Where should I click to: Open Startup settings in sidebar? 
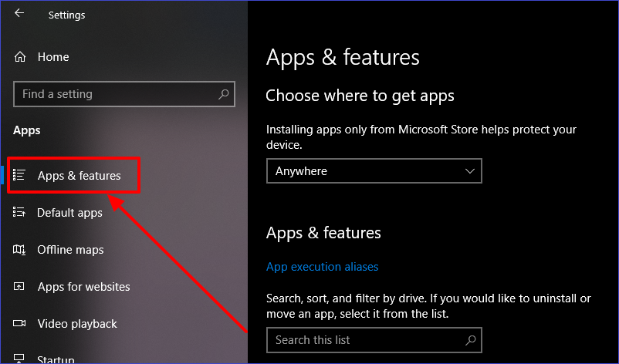(56, 359)
